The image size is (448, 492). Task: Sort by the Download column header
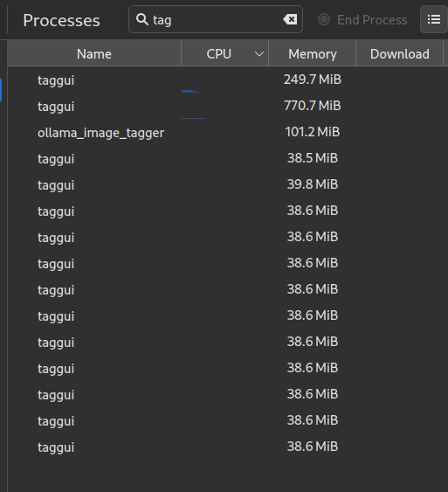399,53
